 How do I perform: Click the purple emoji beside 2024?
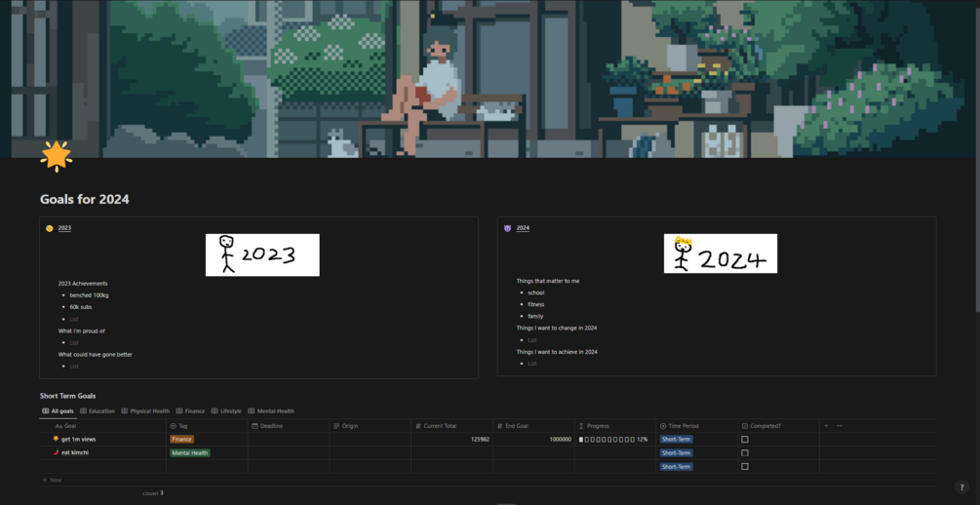(x=507, y=229)
